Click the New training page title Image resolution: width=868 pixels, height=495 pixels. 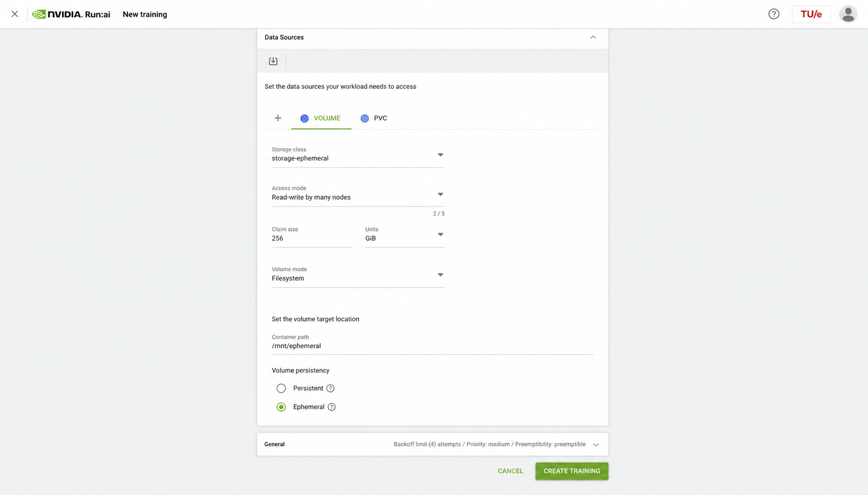(x=145, y=14)
